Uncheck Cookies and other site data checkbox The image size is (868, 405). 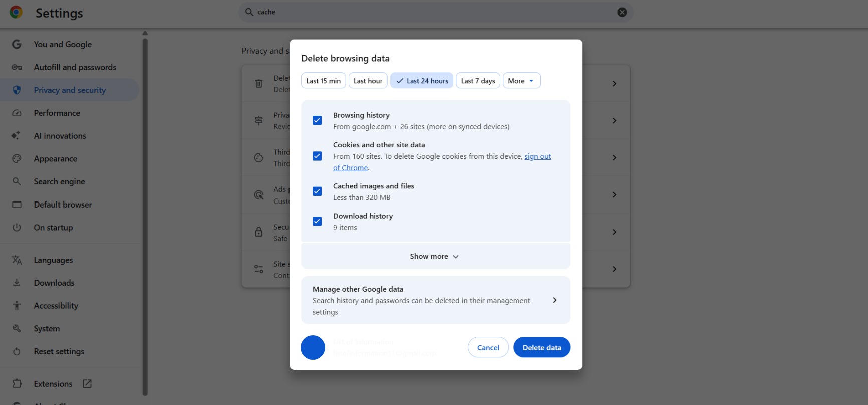pos(317,156)
